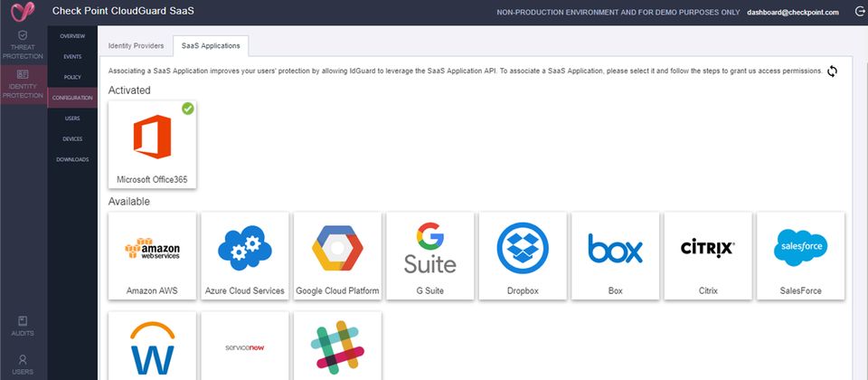The height and width of the screenshot is (380, 868).
Task: Select the SalesForce application
Action: pos(800,256)
